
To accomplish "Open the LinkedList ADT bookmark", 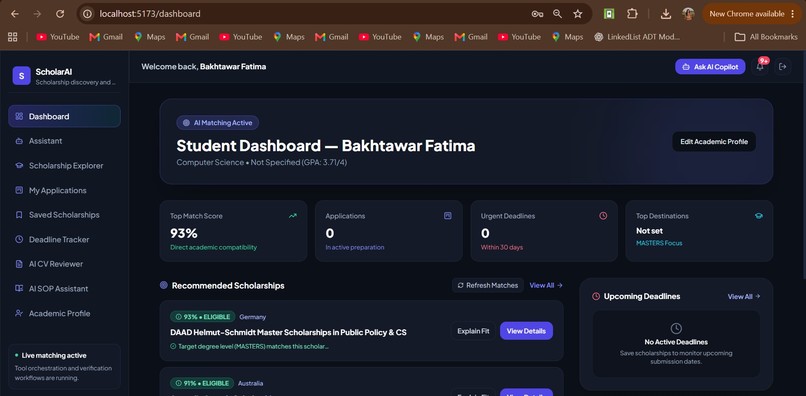I will (x=636, y=37).
